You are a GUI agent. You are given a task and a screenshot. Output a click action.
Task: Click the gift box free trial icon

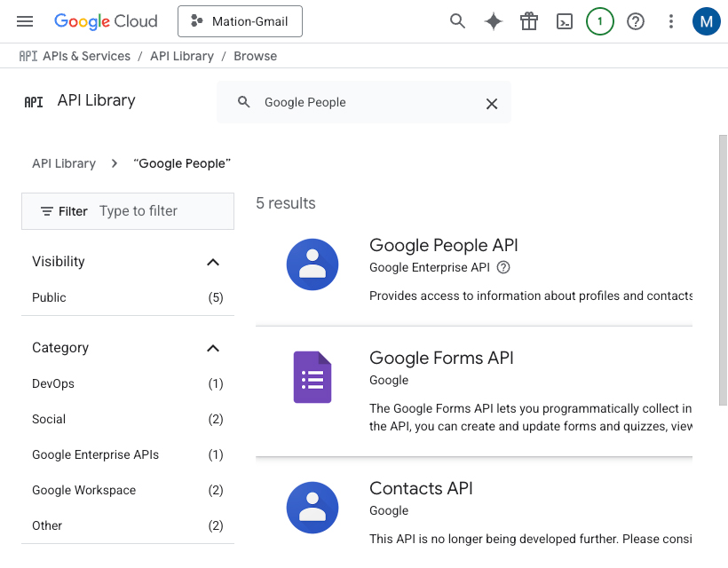click(529, 21)
